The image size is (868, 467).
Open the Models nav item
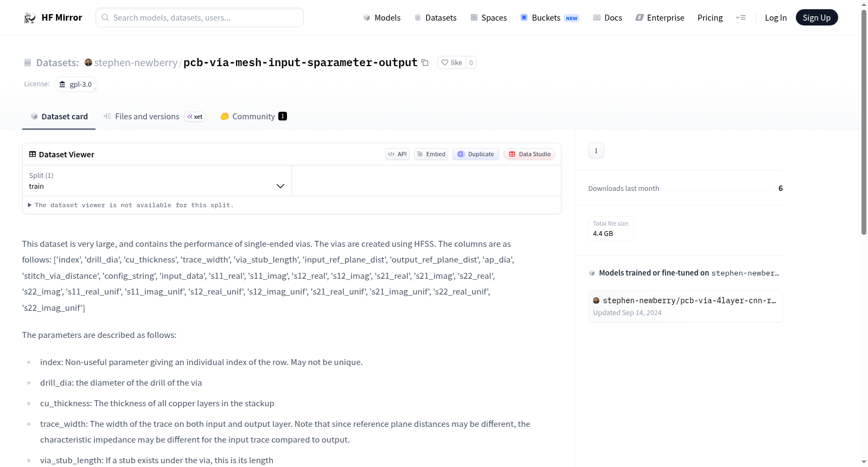tap(382, 18)
